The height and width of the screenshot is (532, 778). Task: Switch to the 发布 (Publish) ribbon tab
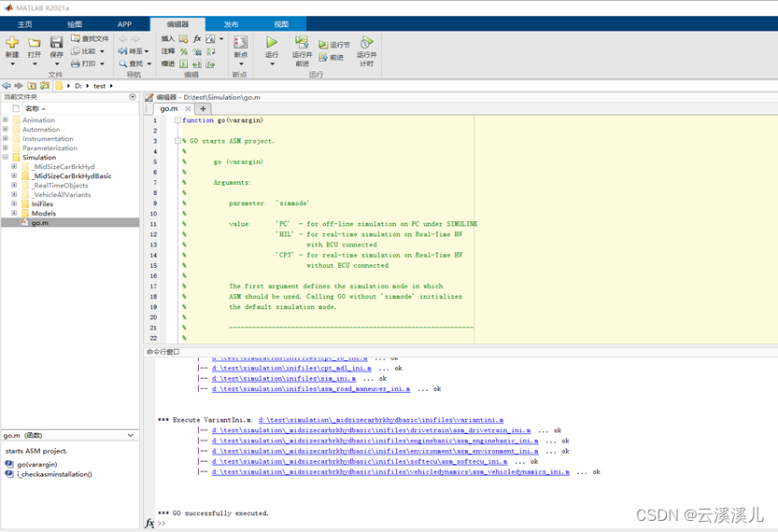(x=232, y=24)
